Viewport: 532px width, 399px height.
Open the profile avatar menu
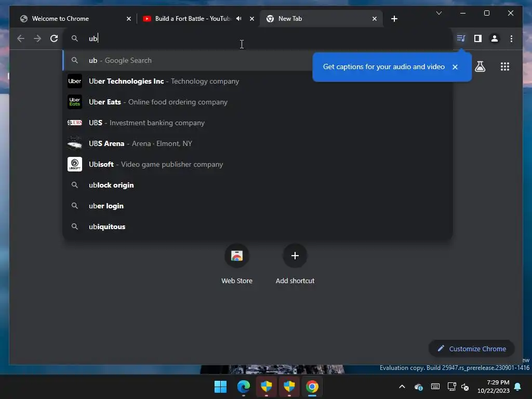[495, 38]
